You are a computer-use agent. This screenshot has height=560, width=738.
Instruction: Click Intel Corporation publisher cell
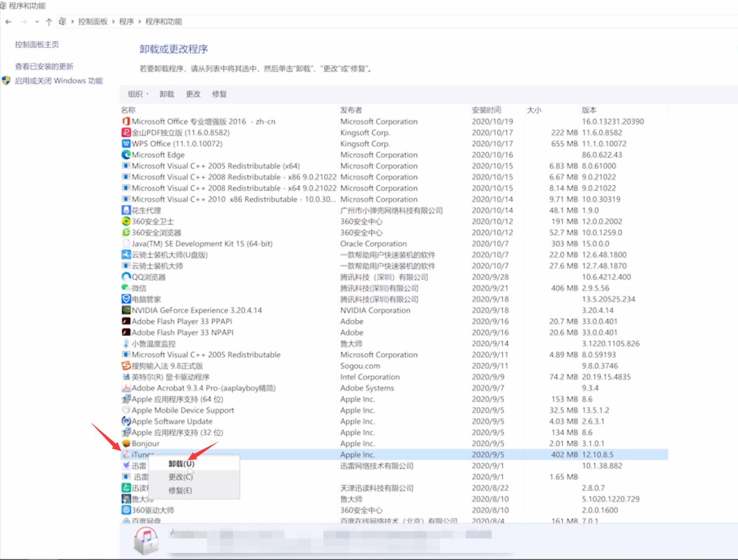pyautogui.click(x=370, y=377)
